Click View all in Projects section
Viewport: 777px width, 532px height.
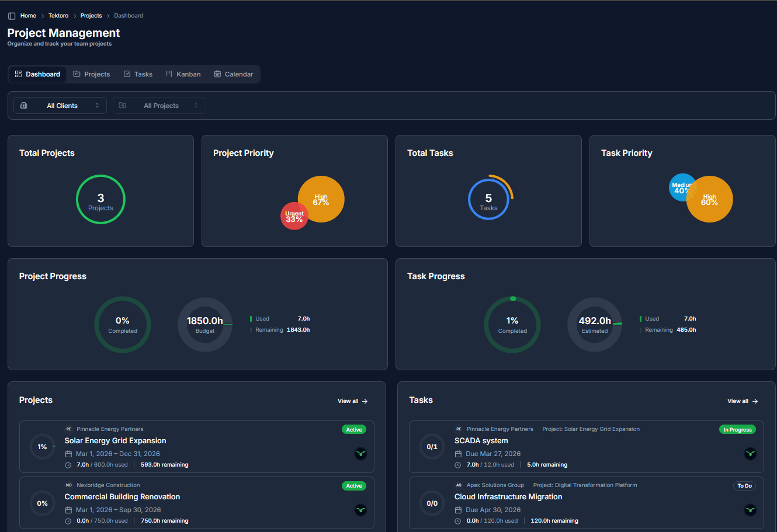point(352,401)
